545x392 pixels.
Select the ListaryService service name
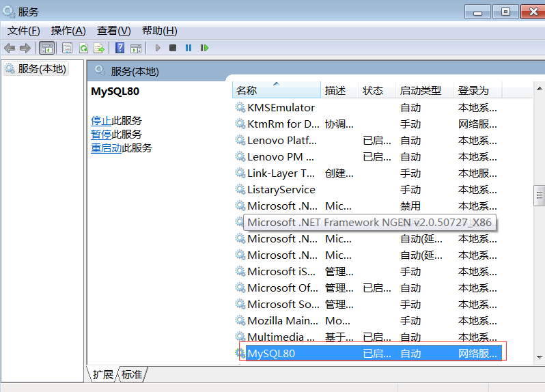281,190
